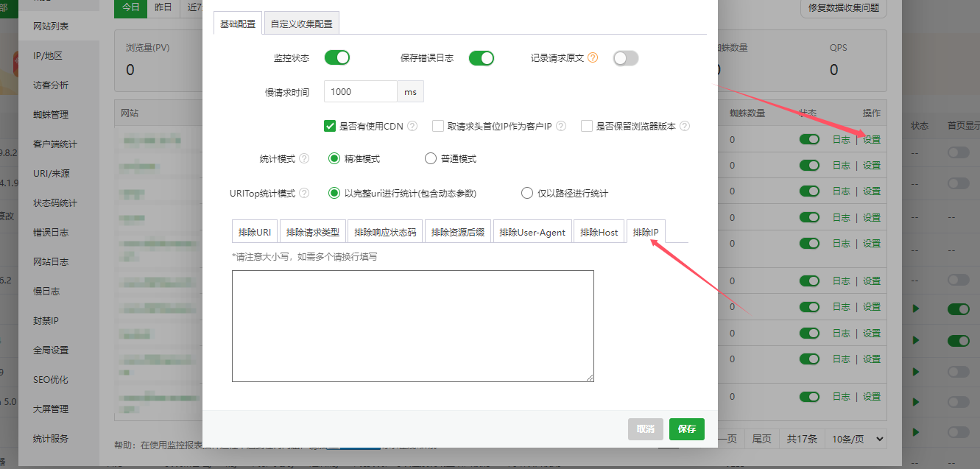Open help icon beside URITop统计模式
980x469 pixels.
click(304, 194)
